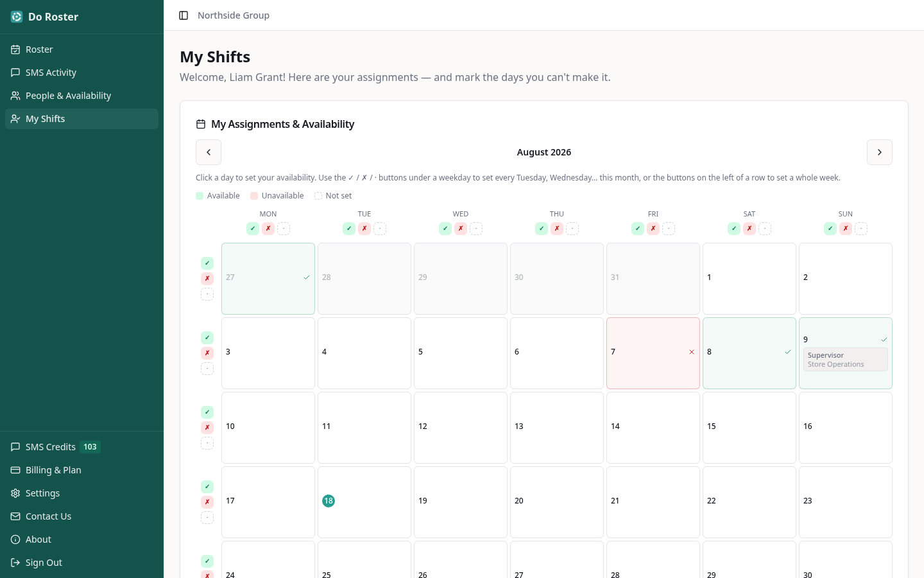Clear availability for week of August 3
Image resolution: width=924 pixels, height=578 pixels.
[207, 369]
